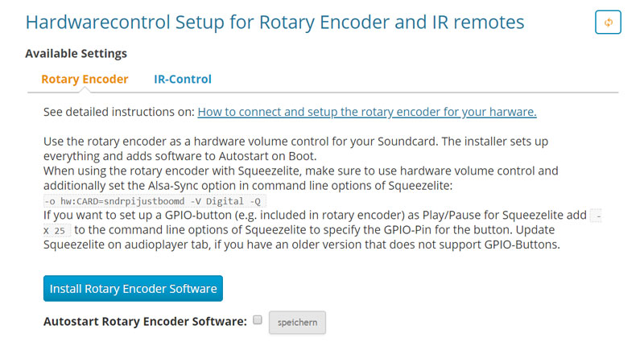Click the line 'everything and adds software to Autostart'
The width and height of the screenshot is (644, 358).
[180, 156]
